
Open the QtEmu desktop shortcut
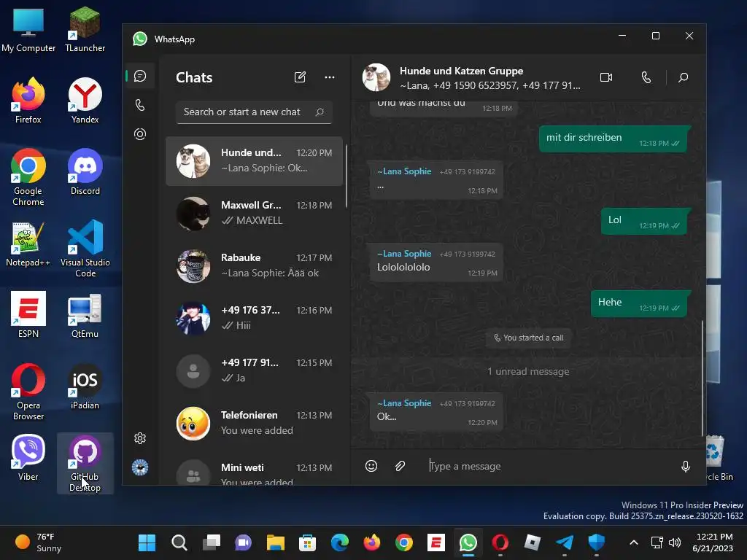85,315
